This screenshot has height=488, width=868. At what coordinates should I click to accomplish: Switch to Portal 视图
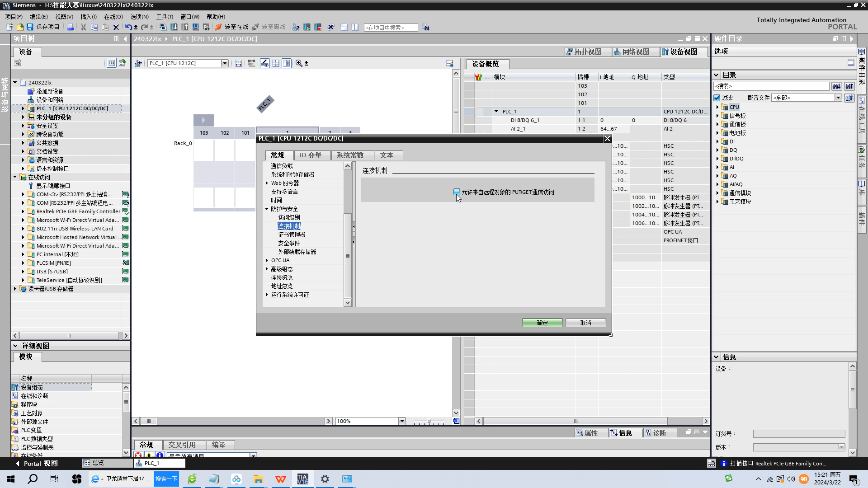37,464
